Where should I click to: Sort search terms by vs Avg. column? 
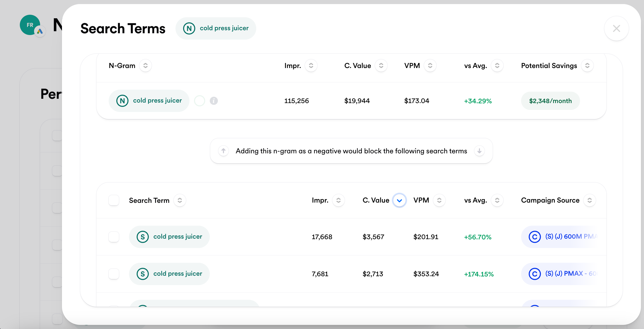click(497, 200)
